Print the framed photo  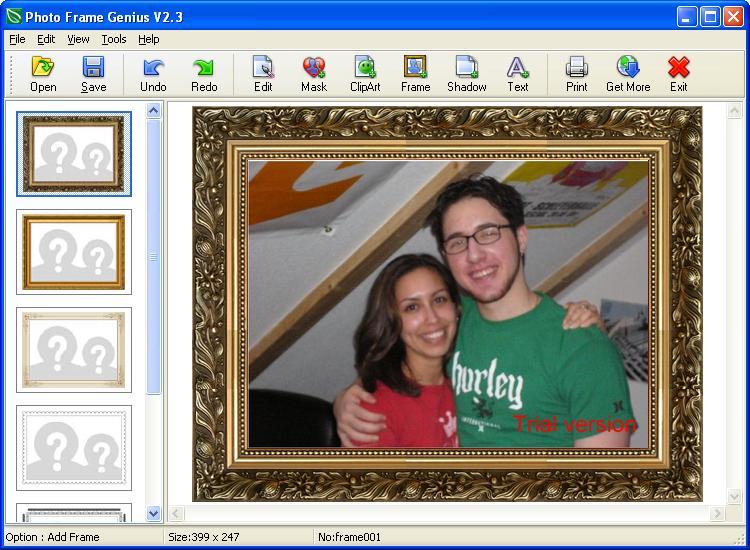coord(576,74)
